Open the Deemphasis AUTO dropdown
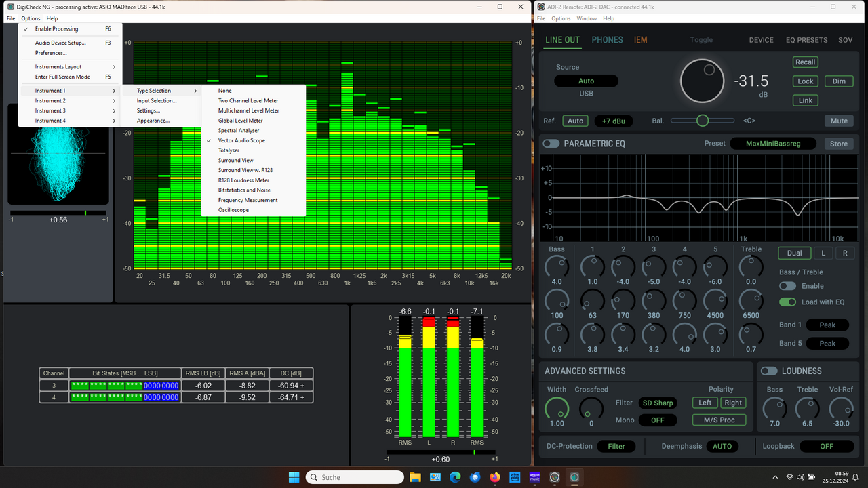This screenshot has width=868, height=488. (722, 446)
